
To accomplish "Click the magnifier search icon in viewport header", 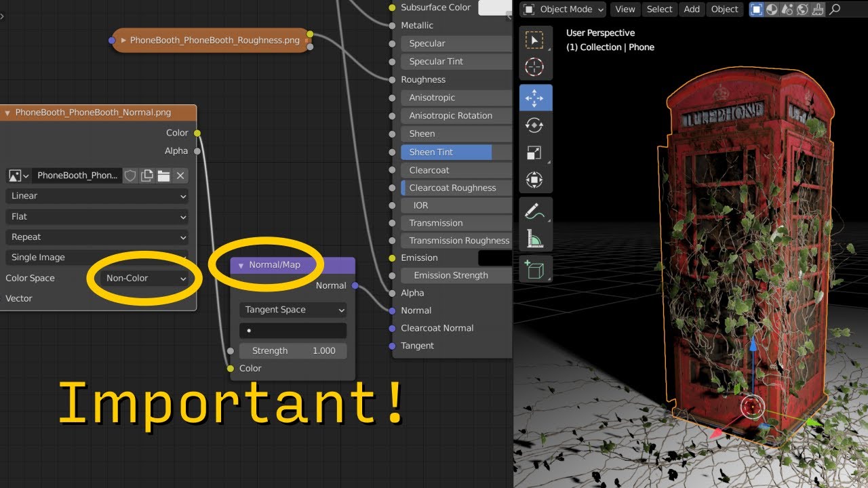I will click(835, 9).
